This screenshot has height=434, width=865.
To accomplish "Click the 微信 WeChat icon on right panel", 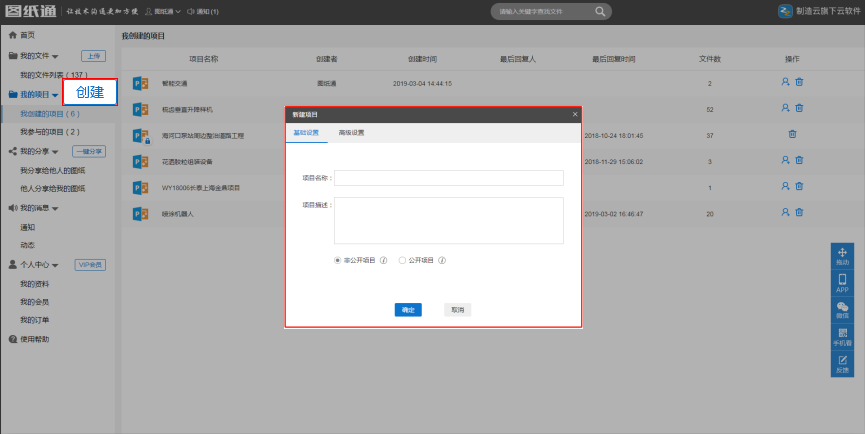I will point(842,309).
